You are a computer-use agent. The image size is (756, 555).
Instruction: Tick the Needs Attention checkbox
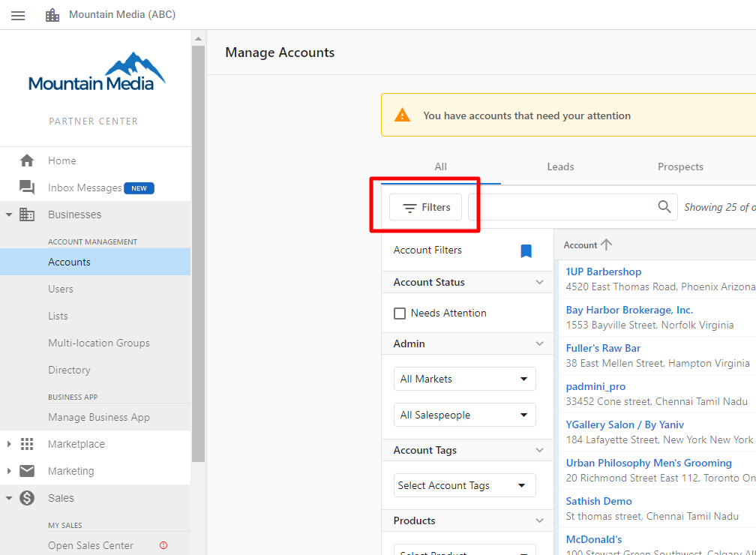coord(400,313)
